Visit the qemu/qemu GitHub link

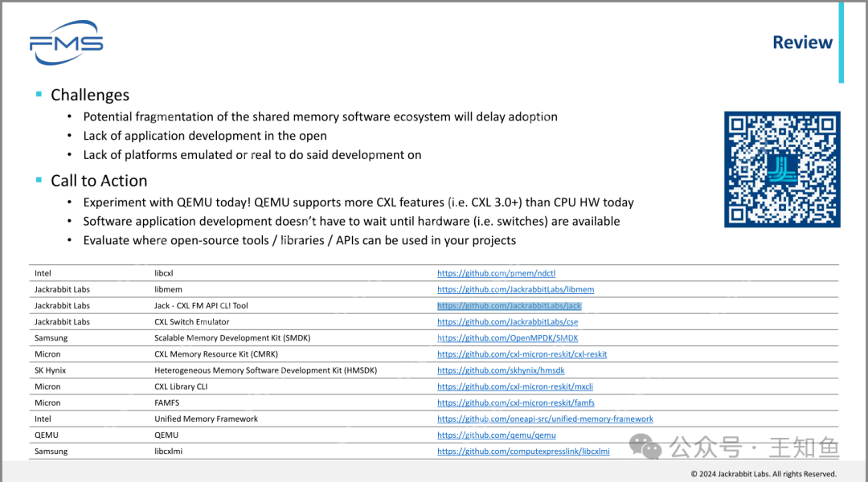click(x=496, y=435)
